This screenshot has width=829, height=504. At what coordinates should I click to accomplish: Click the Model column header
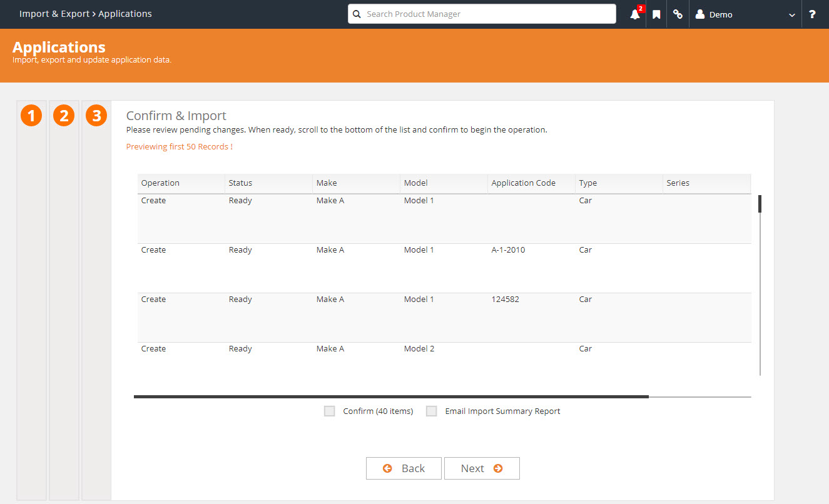click(x=444, y=183)
